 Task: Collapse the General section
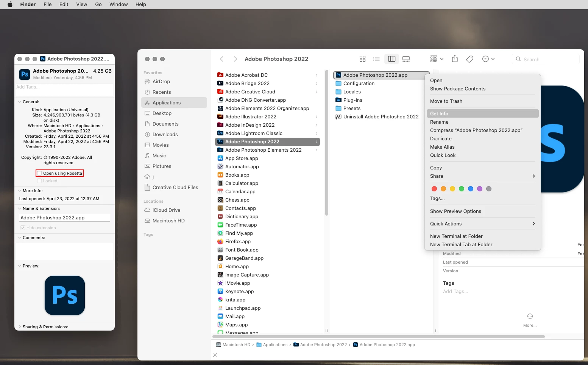point(20,102)
